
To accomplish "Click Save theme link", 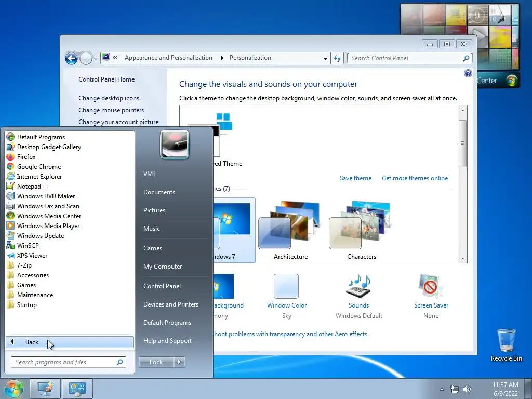I will click(355, 178).
